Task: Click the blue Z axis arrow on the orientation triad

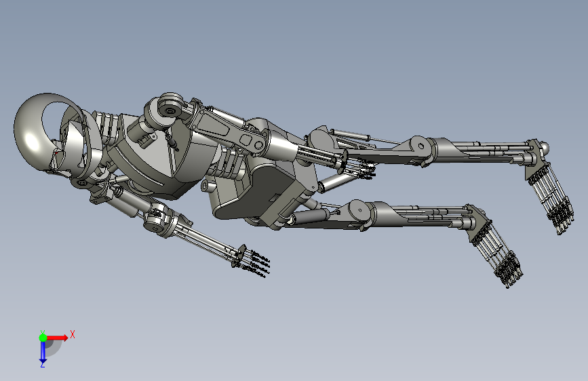Action: tap(43, 353)
